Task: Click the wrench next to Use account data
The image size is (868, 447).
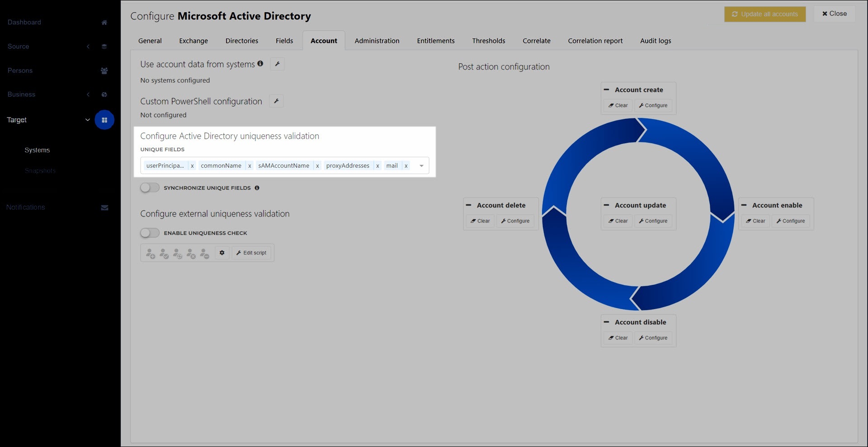Action: (278, 64)
